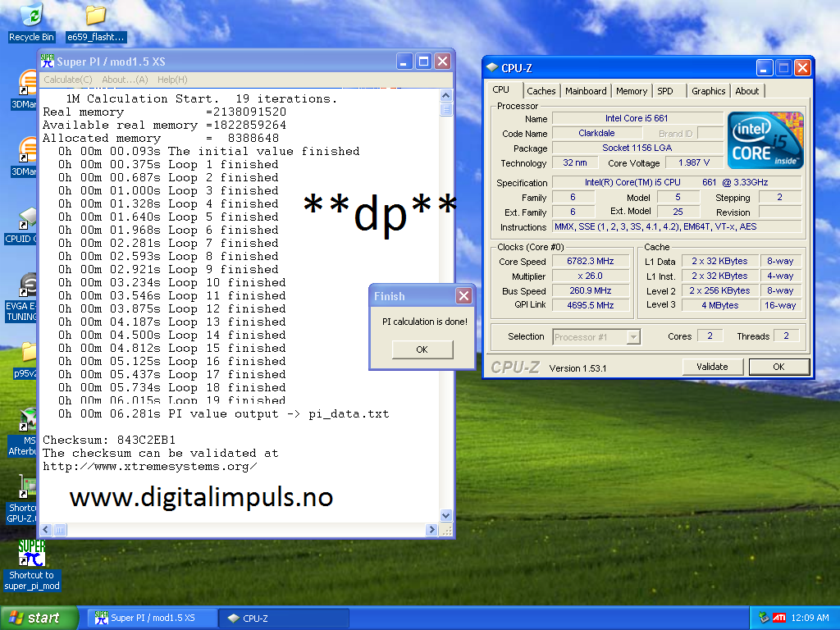Open the Calculate(C) menu in Super PI
This screenshot has height=630, width=840.
point(67,80)
